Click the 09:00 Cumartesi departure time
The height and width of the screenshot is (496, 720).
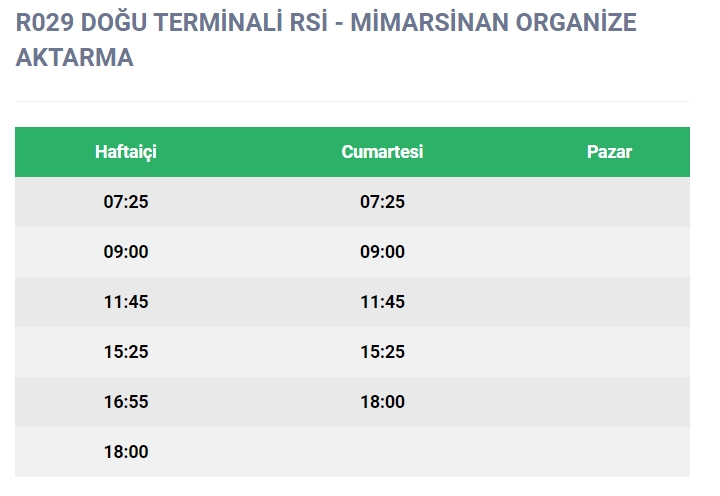pyautogui.click(x=382, y=252)
